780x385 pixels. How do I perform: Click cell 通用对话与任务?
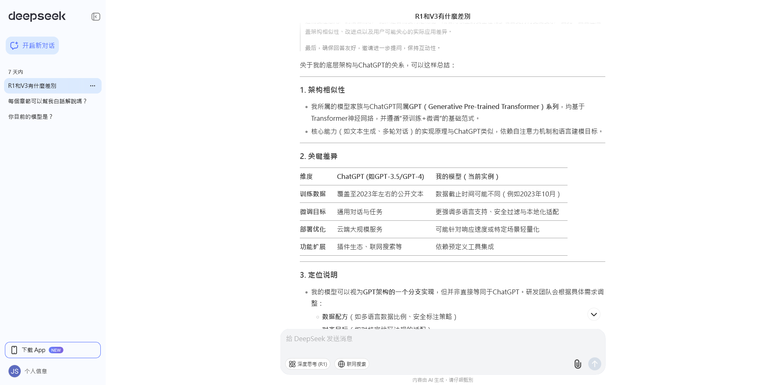pos(360,211)
